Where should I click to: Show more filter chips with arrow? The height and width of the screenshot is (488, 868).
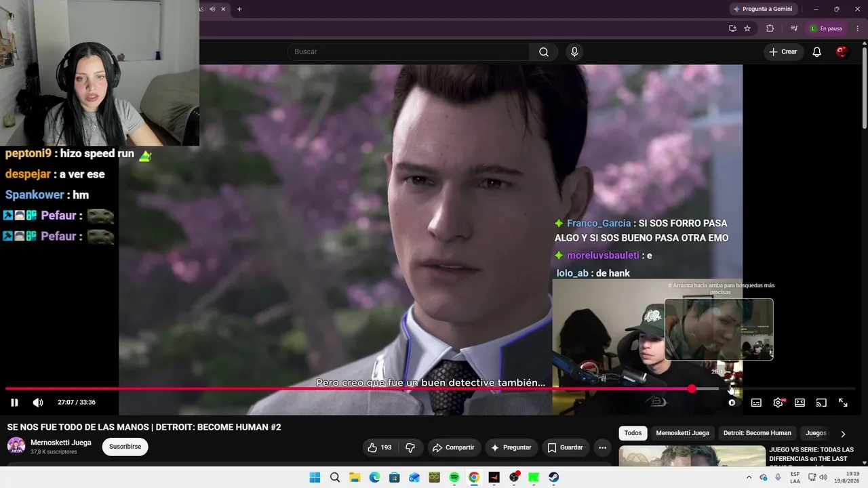[x=843, y=434]
